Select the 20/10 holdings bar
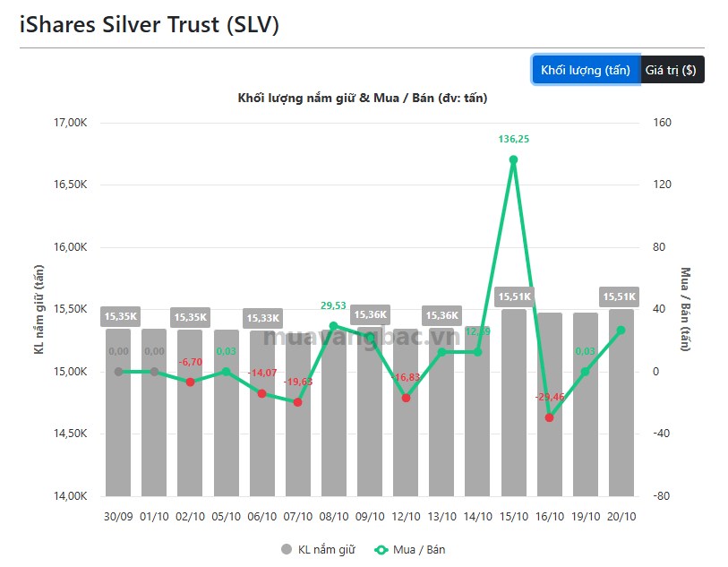 pyautogui.click(x=621, y=402)
